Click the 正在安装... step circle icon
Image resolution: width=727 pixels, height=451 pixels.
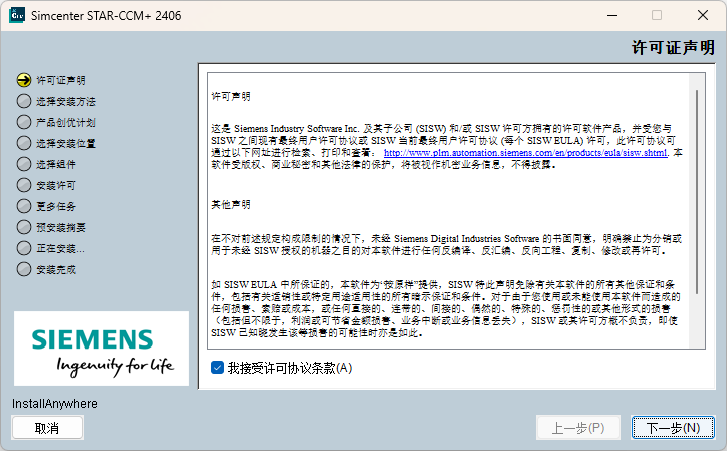24,248
